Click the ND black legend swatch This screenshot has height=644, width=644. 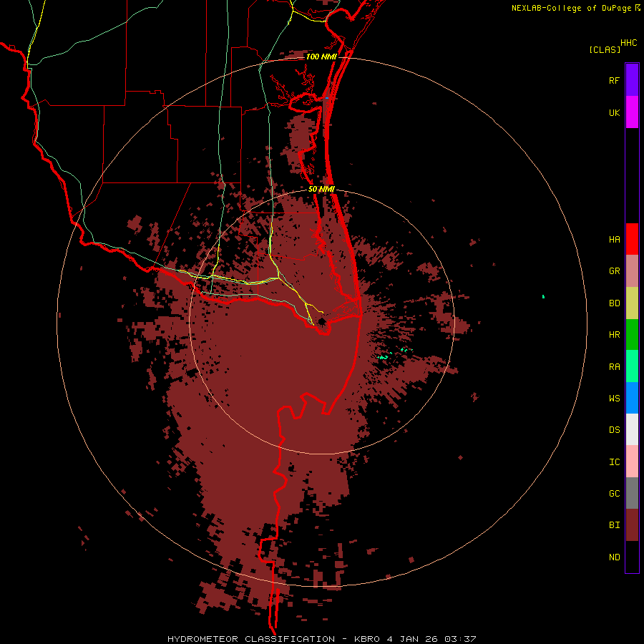click(x=632, y=557)
